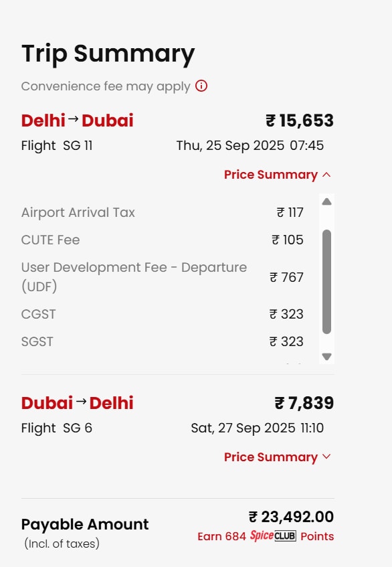Select the CUTE Fee row

[x=163, y=240]
